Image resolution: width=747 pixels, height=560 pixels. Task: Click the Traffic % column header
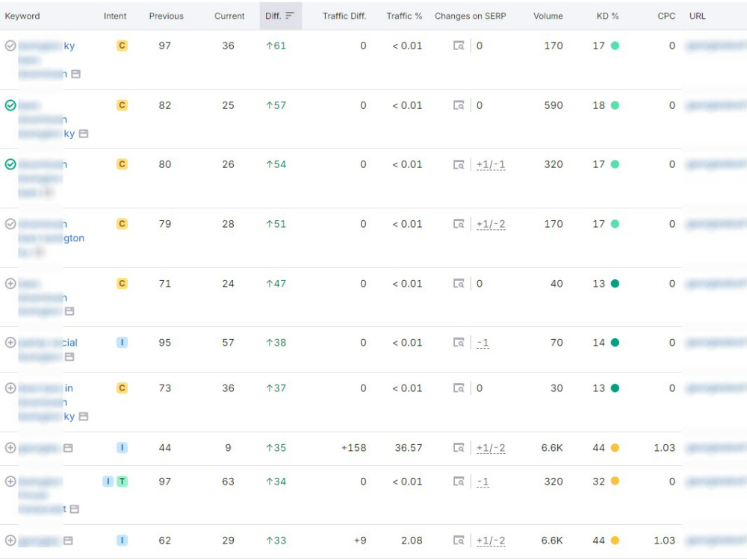point(404,16)
